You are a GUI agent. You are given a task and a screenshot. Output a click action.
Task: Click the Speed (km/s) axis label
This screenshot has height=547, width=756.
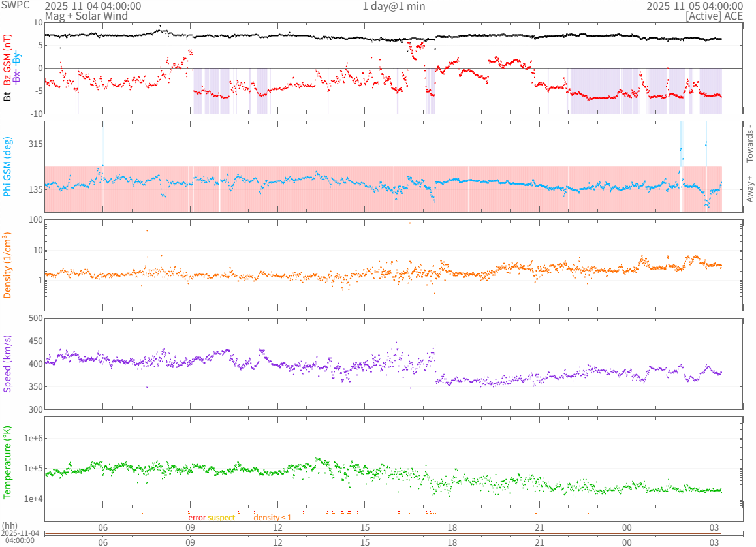pyautogui.click(x=8, y=364)
